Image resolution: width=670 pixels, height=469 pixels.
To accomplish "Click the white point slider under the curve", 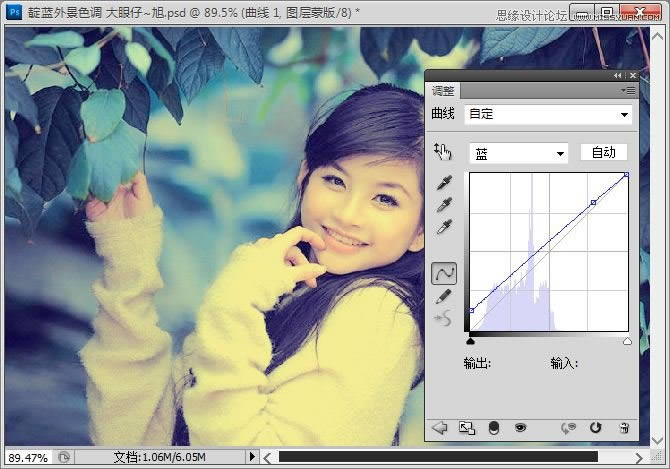I will 628,341.
